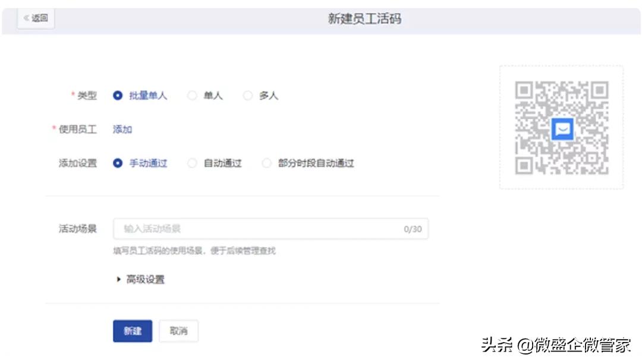Click the 0/30 character counter
Screen dimensions: 642x364
(411, 229)
